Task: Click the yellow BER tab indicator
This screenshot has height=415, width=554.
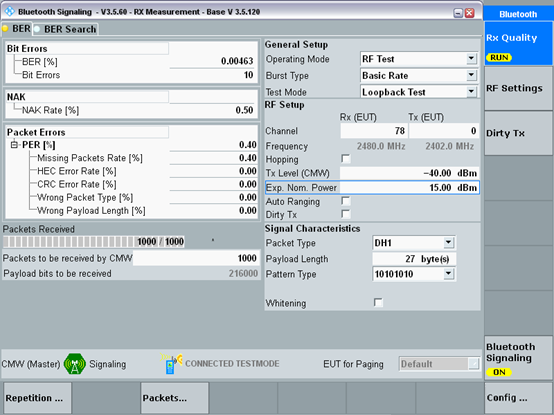Action: click(x=5, y=29)
